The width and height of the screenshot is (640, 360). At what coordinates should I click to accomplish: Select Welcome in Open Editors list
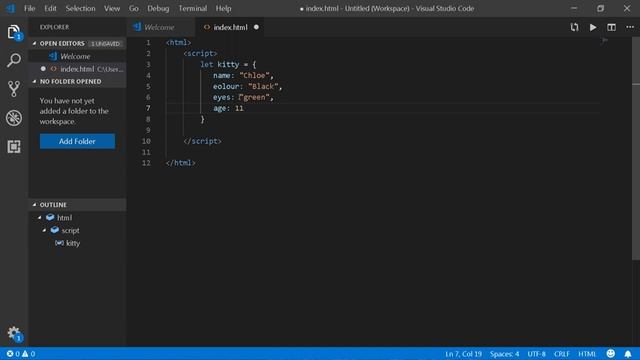pyautogui.click(x=77, y=56)
